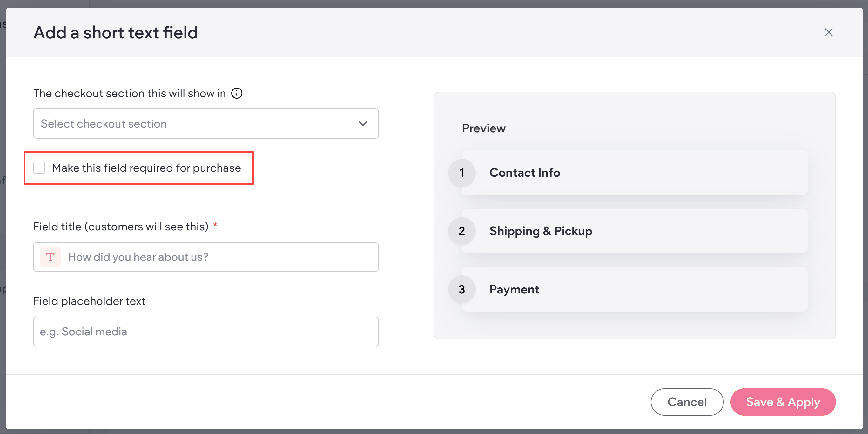Click step number 1 circle in preview
The width and height of the screenshot is (868, 434).
(x=461, y=173)
